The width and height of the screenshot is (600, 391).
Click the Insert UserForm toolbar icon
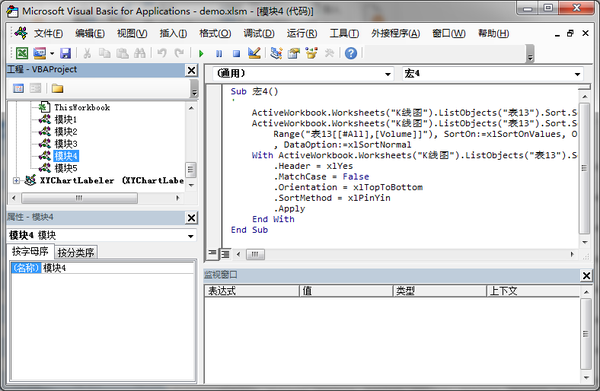[39, 53]
